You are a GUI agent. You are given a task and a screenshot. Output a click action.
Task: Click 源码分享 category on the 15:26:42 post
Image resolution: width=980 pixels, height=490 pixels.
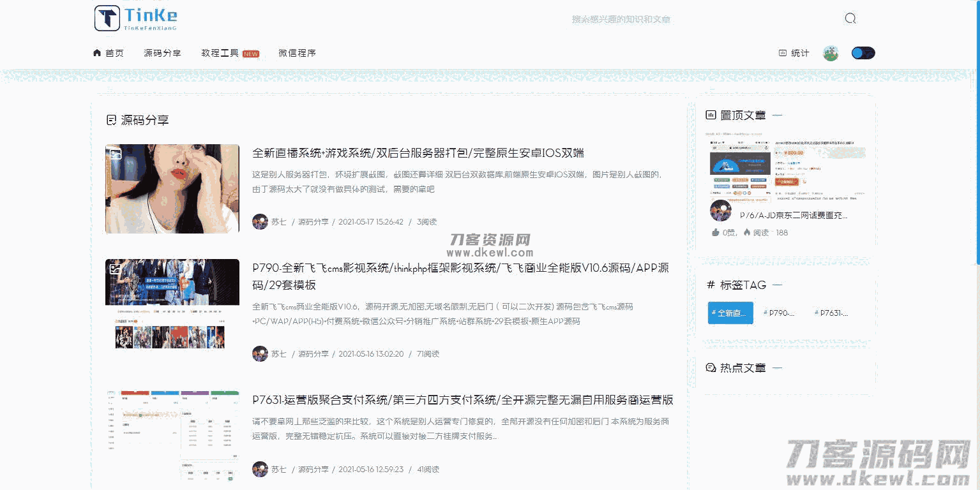click(x=313, y=222)
